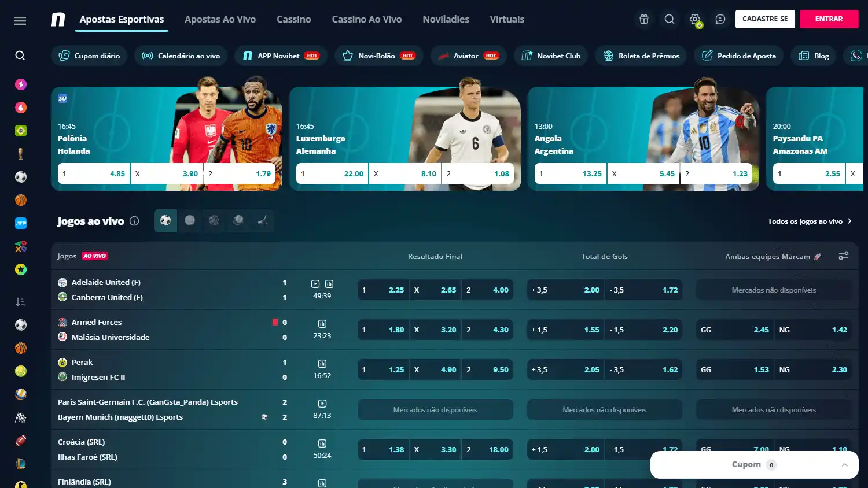Open search from the top bar
This screenshot has width=868, height=488.
[670, 19]
